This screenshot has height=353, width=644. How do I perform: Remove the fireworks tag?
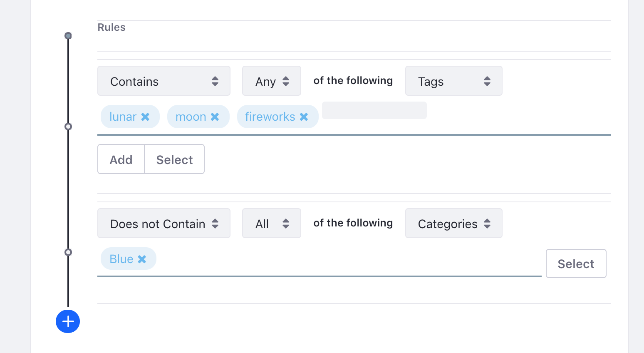point(304,117)
